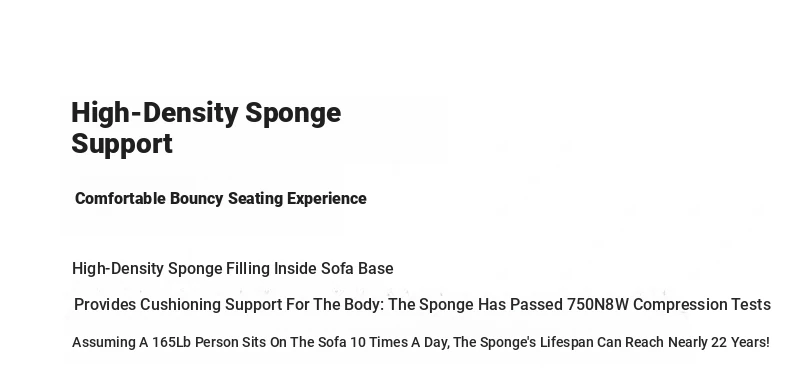Click the word "Support" on the heading's second line
790x368 pixels.
[x=122, y=144]
